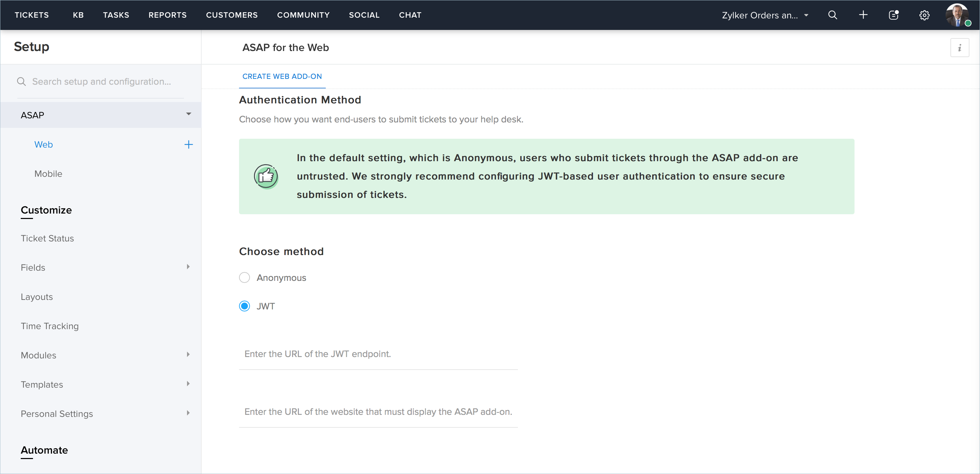The image size is (980, 474).
Task: Expand the Fields submenu
Action: click(188, 267)
